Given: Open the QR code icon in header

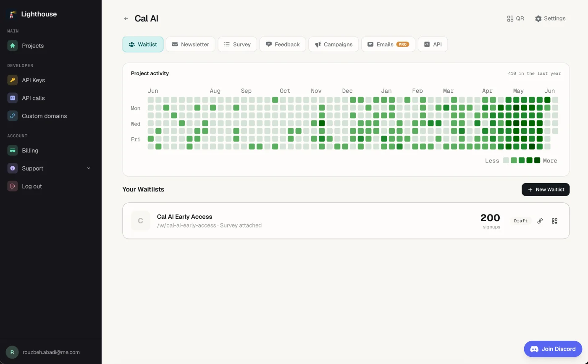Looking at the screenshot, I should point(510,18).
